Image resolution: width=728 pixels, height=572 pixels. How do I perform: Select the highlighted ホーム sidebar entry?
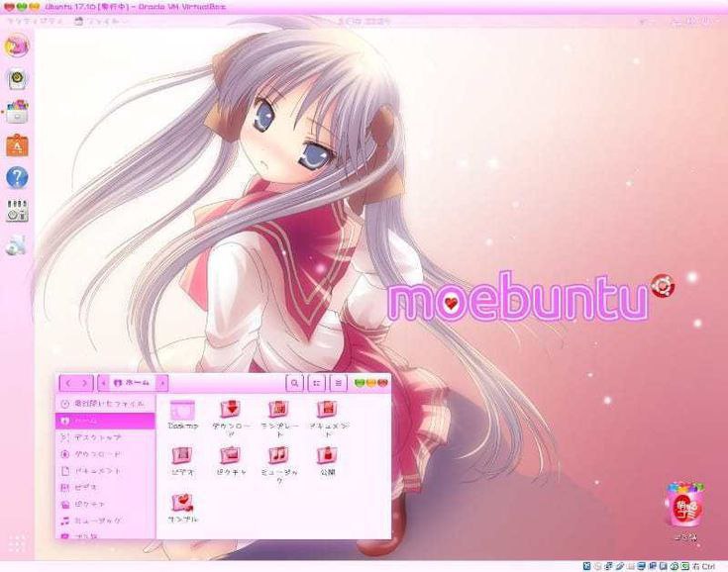click(105, 421)
